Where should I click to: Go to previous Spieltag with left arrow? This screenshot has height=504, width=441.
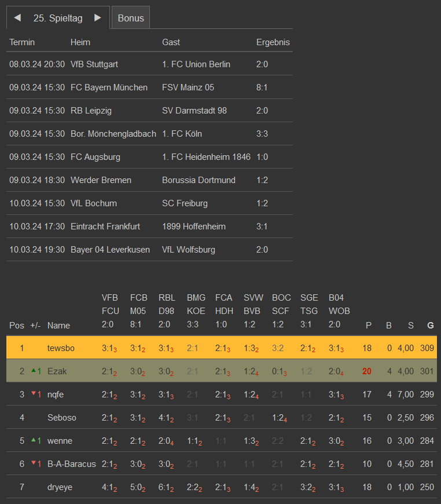(17, 18)
